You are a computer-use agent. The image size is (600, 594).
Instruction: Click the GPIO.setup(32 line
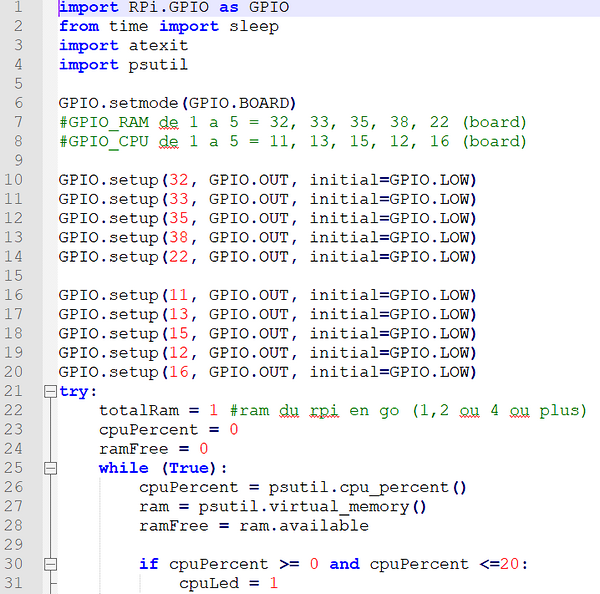(267, 180)
